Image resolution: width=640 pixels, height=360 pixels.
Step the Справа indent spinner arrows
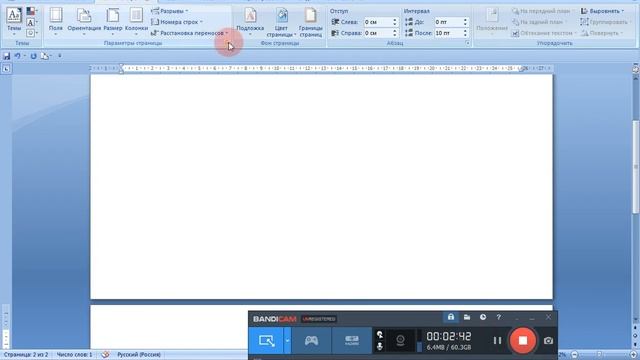(395, 33)
